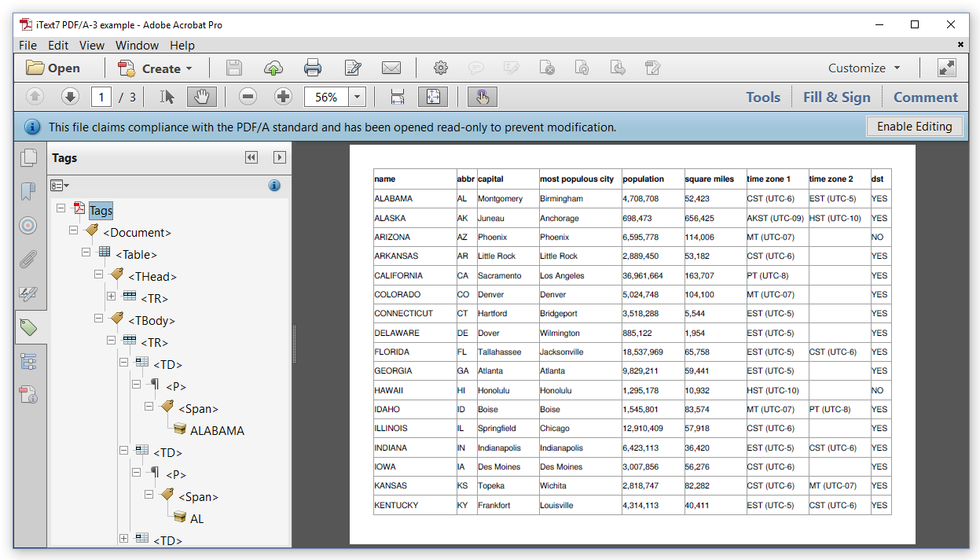Click the add comment bubble icon
Image resolution: width=980 pixels, height=560 pixels.
pyautogui.click(x=476, y=68)
